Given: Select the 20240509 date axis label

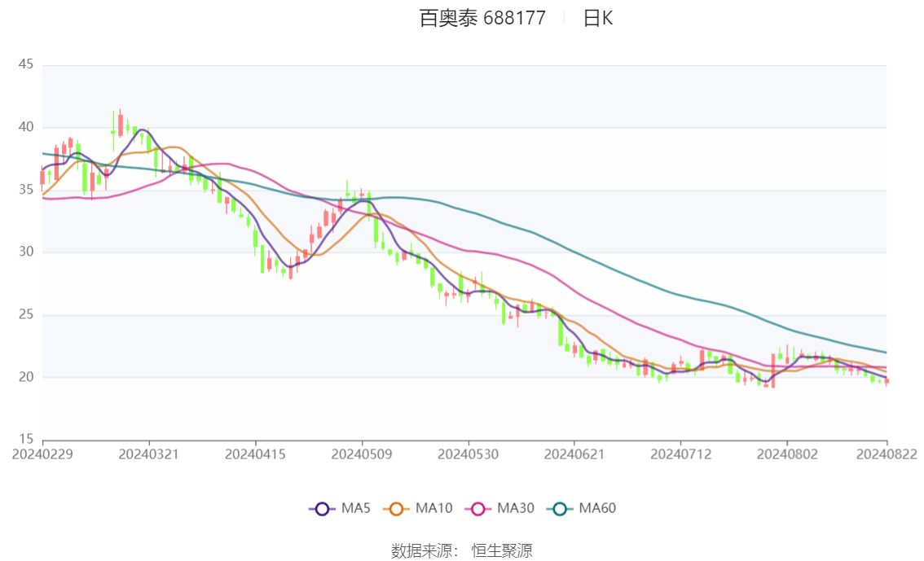Looking at the screenshot, I should click(361, 454).
